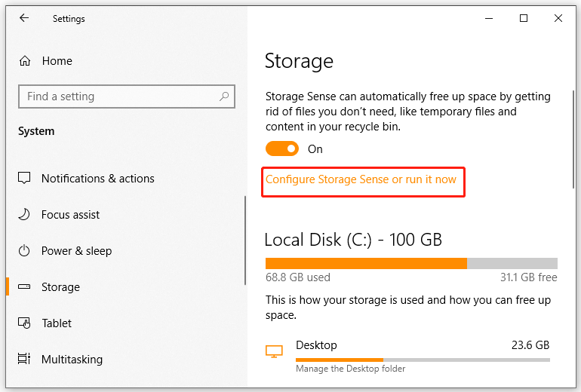The height and width of the screenshot is (392, 581).
Task: Focus the Find a setting box
Action: point(127,96)
